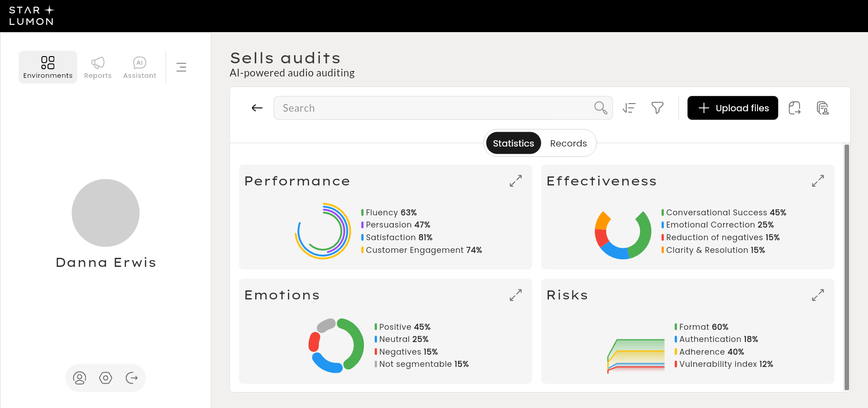Click into the Search field
This screenshot has width=868, height=408.
[x=430, y=108]
